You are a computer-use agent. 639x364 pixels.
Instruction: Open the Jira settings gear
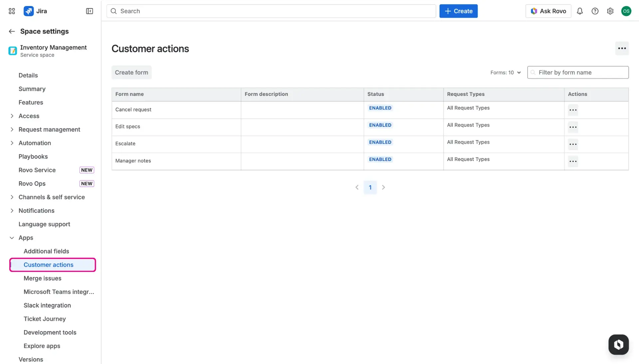pyautogui.click(x=610, y=11)
